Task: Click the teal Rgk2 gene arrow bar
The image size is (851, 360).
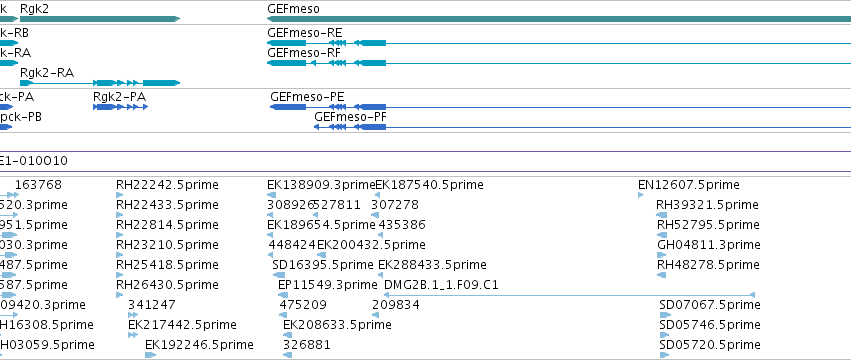Action: [100, 19]
